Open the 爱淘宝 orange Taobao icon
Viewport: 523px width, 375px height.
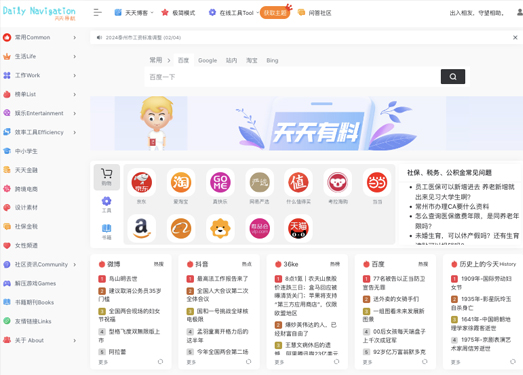(x=181, y=182)
